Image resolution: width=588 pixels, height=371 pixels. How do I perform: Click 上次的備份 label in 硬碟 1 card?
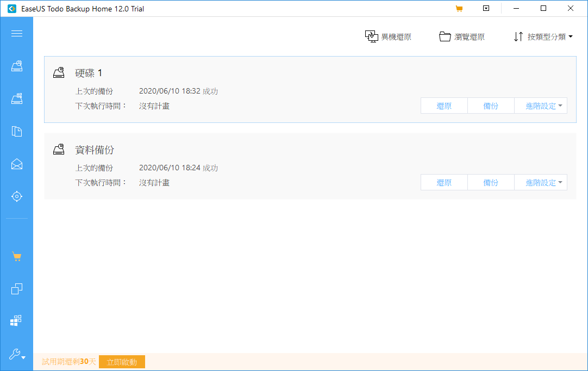94,91
